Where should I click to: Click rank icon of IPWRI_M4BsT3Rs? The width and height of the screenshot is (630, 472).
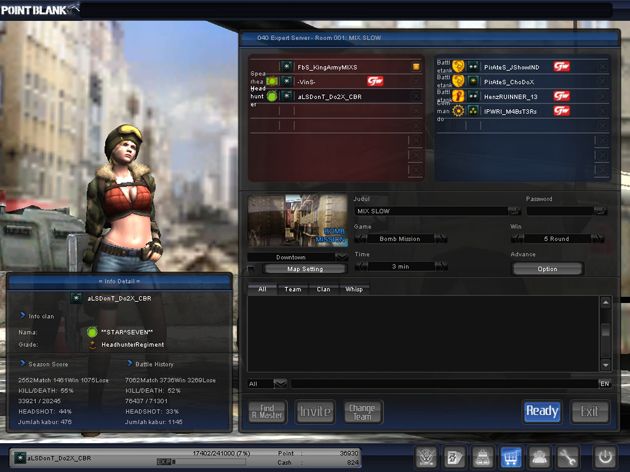[x=473, y=111]
